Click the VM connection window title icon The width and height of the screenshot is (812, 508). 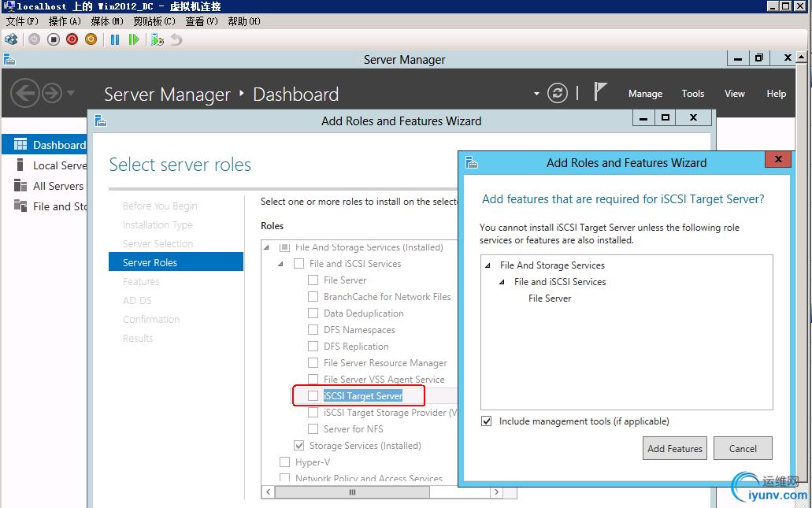9,6
